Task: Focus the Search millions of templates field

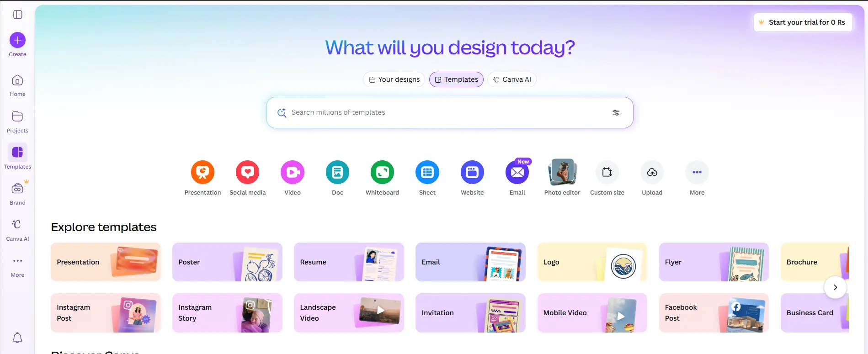Action: [450, 112]
